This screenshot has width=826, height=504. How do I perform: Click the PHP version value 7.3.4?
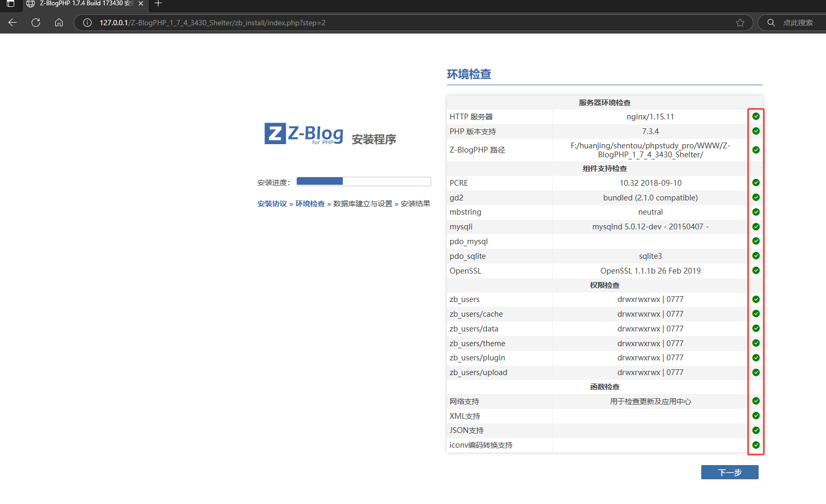pos(650,132)
